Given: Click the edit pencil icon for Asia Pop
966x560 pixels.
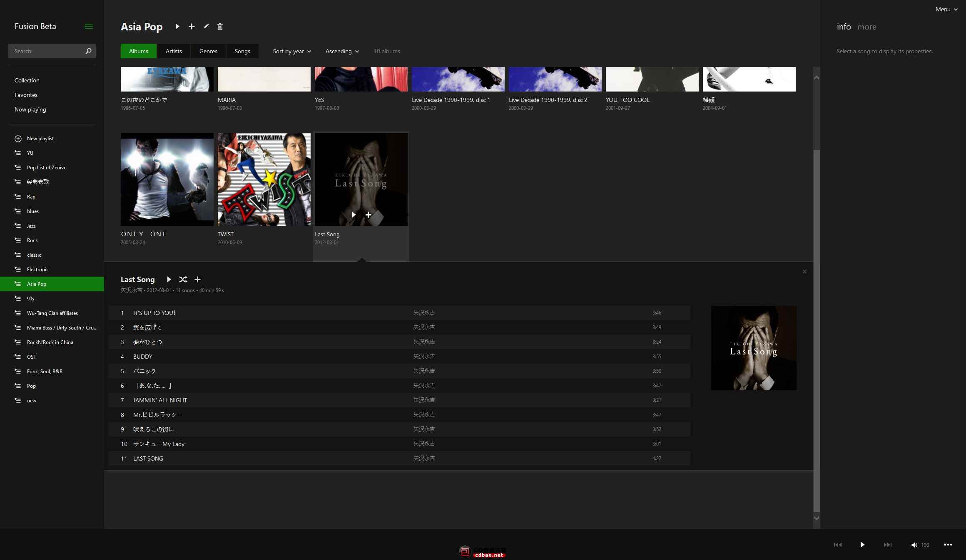Looking at the screenshot, I should [x=206, y=27].
